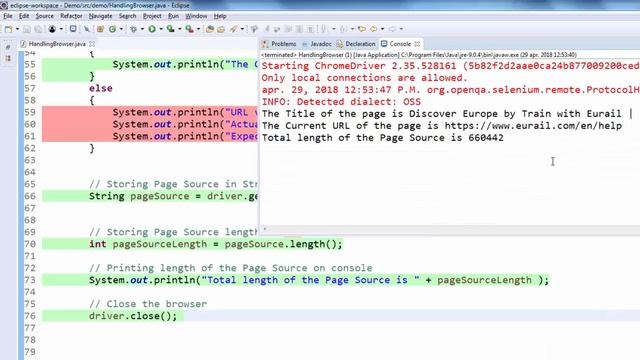
Task: Click the New Java Class green icon
Action: (112, 29)
